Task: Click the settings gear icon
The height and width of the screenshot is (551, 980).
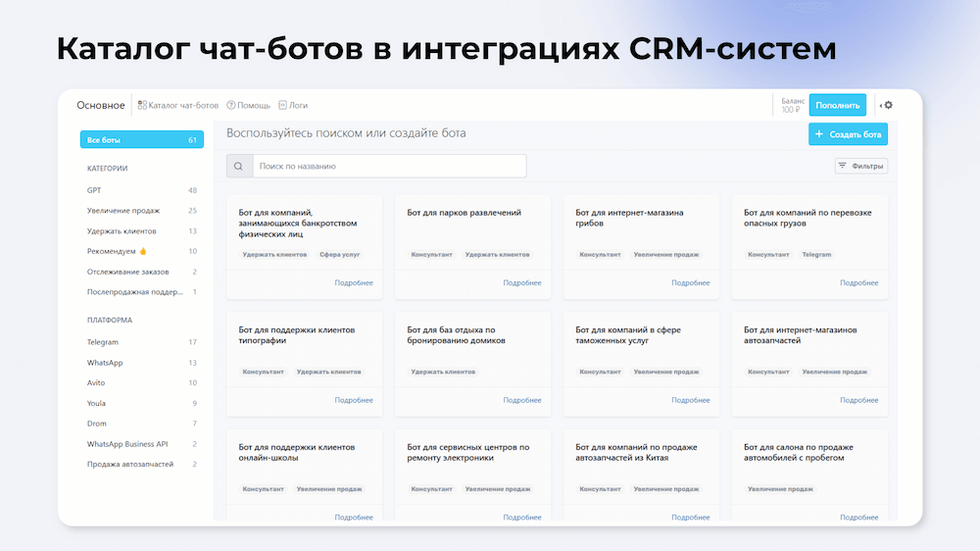Action: [888, 106]
